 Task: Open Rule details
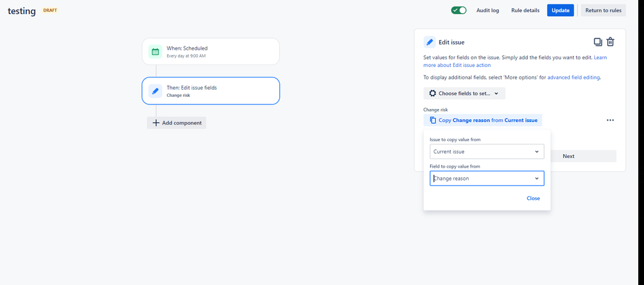pos(525,10)
